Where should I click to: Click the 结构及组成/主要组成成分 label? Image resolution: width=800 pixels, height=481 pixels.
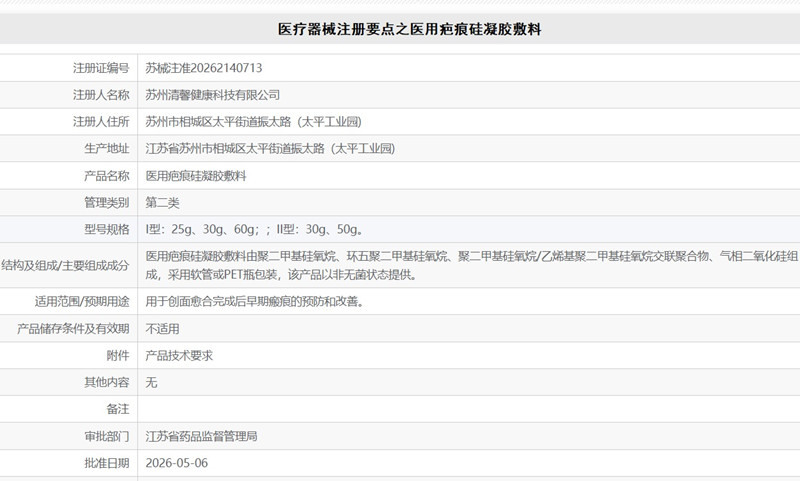tap(65, 265)
